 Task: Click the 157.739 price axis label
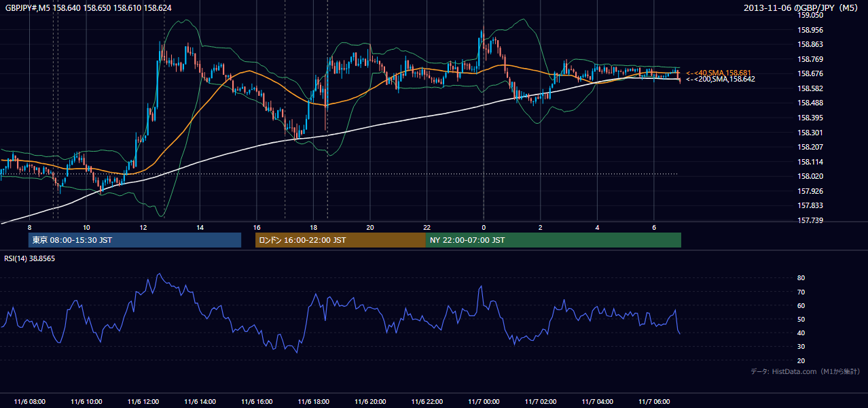click(x=810, y=220)
